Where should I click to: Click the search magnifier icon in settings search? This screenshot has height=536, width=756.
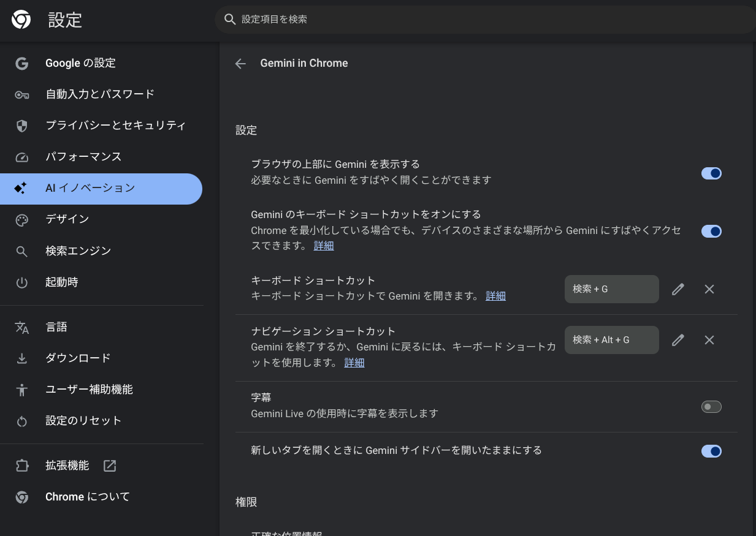click(231, 20)
